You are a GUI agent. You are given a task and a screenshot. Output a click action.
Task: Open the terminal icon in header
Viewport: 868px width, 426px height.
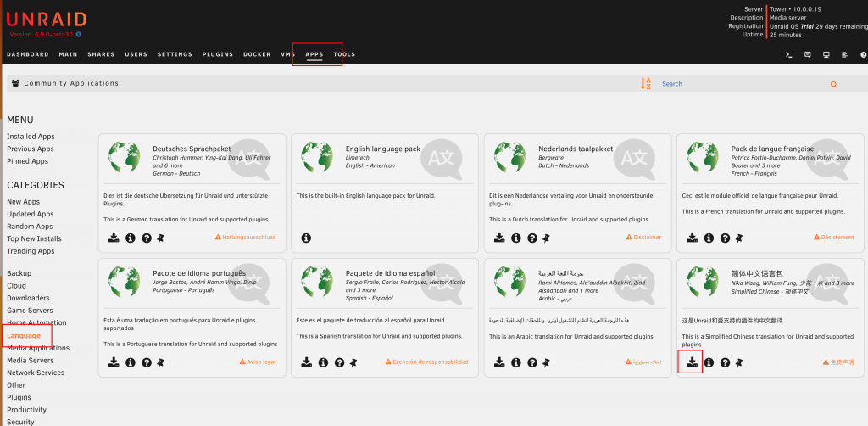point(789,54)
